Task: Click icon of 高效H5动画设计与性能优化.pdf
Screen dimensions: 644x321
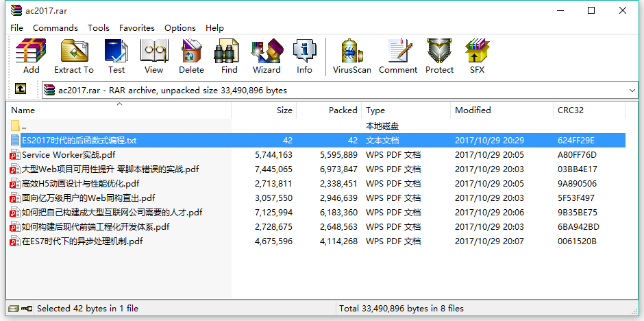Action: [x=15, y=184]
